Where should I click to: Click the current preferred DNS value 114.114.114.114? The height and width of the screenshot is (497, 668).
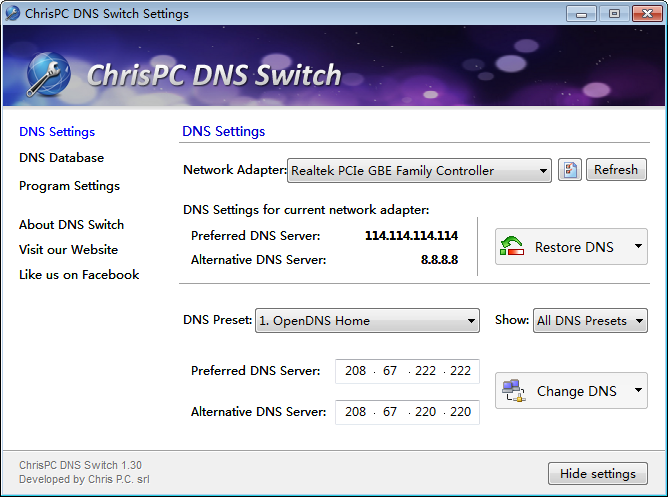(x=411, y=236)
